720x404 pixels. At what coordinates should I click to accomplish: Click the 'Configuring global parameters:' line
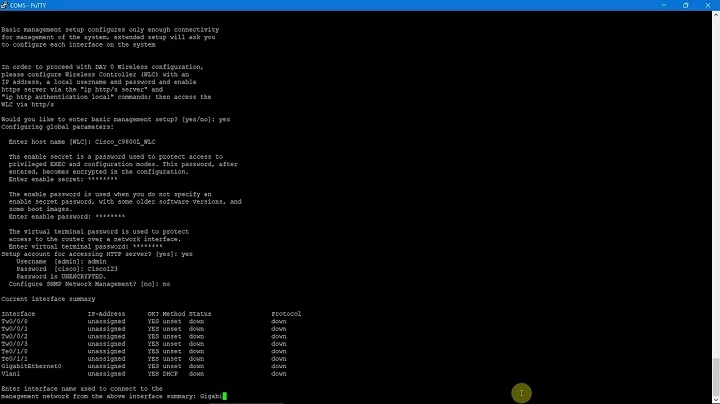tap(57, 127)
